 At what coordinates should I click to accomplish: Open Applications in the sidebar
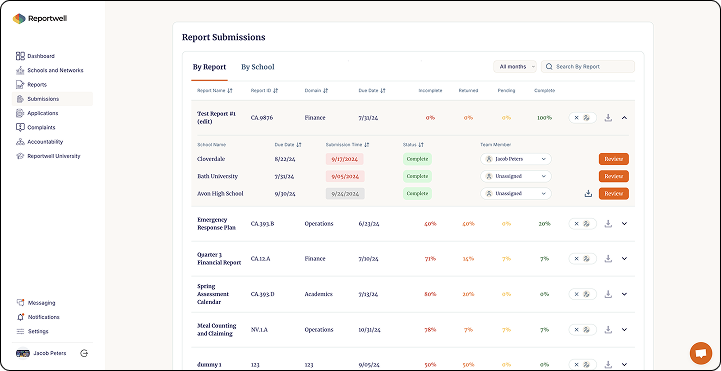(x=37, y=113)
